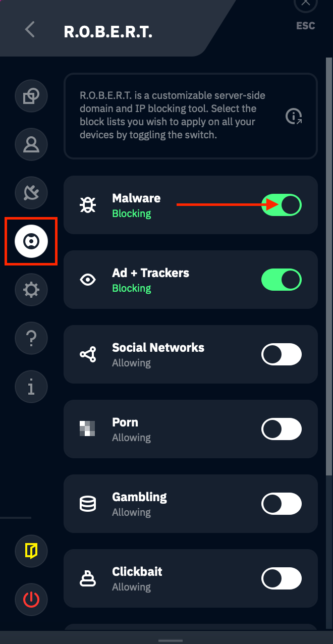
Task: Click the Malware bug icon
Action: [x=88, y=205]
